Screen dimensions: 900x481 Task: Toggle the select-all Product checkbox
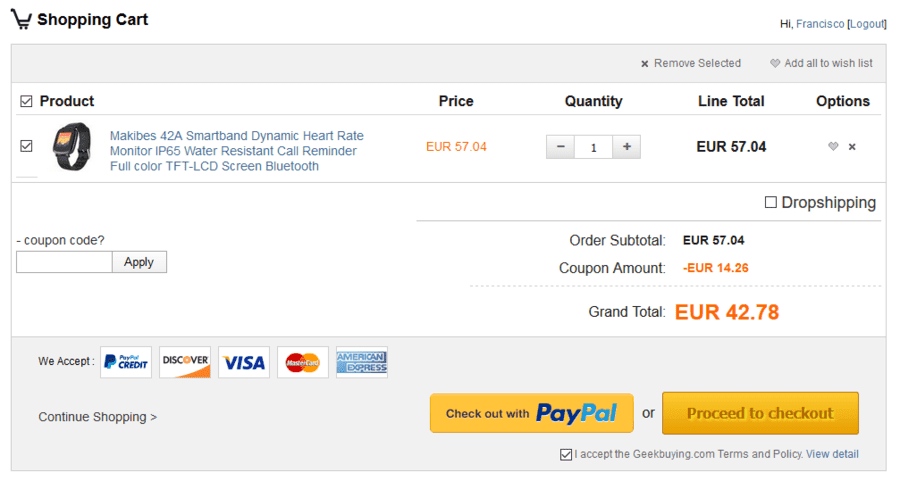pyautogui.click(x=26, y=102)
